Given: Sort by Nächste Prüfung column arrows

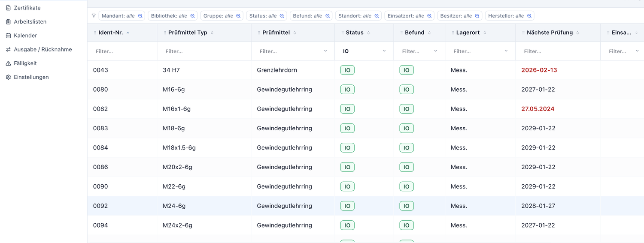Looking at the screenshot, I should tap(577, 33).
